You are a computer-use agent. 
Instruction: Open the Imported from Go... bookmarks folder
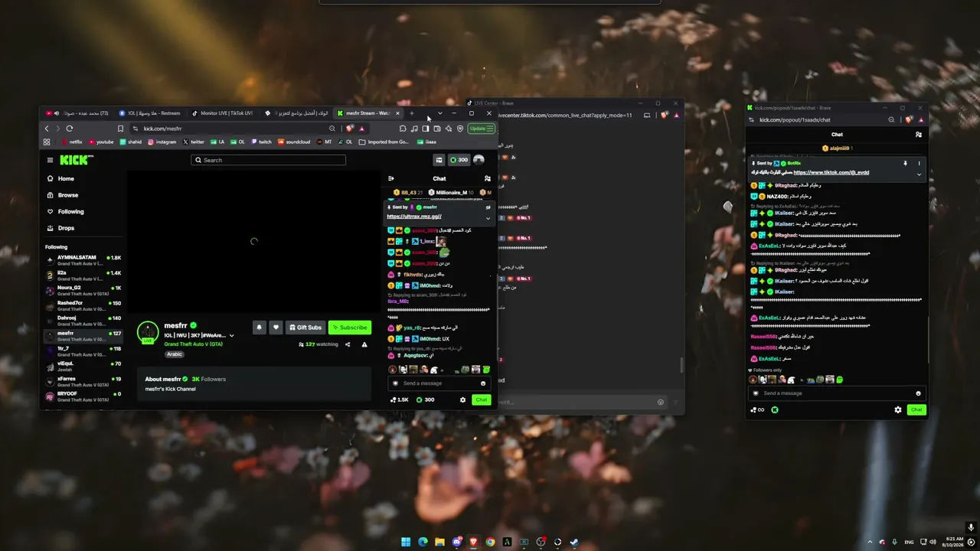(384, 142)
